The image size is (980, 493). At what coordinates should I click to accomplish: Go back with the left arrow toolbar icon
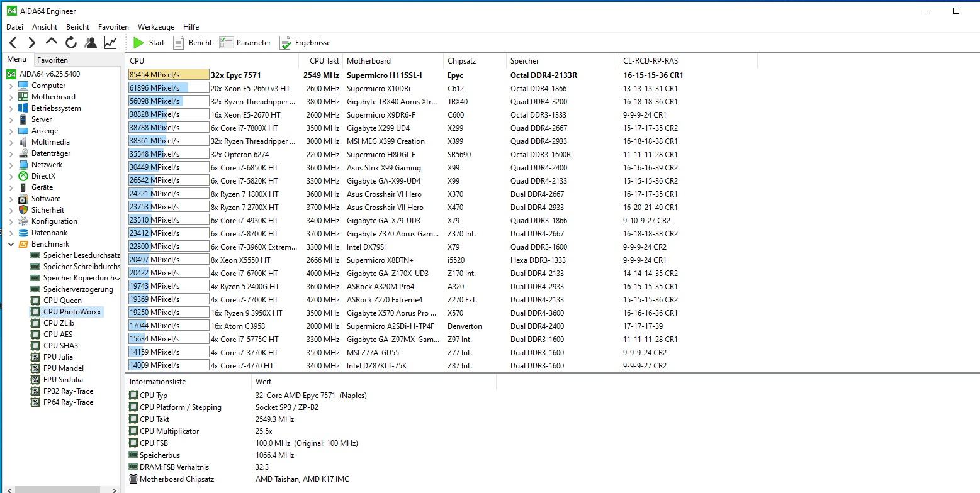point(13,43)
